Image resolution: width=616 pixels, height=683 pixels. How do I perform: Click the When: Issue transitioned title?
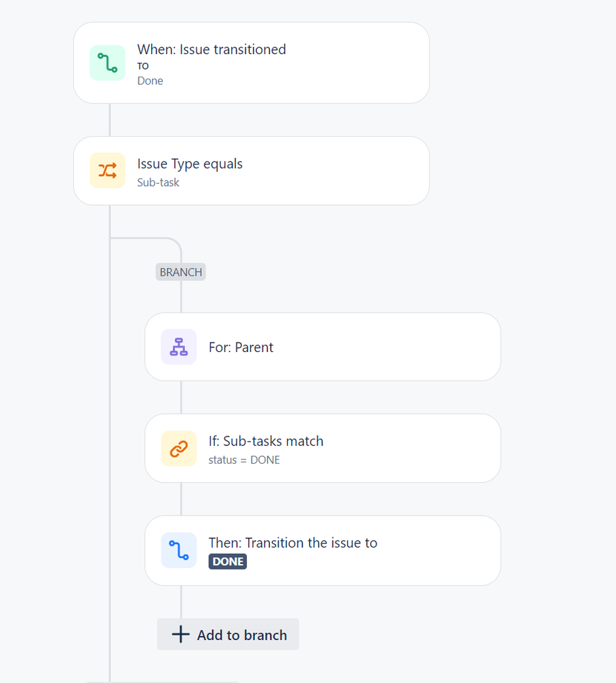click(211, 49)
